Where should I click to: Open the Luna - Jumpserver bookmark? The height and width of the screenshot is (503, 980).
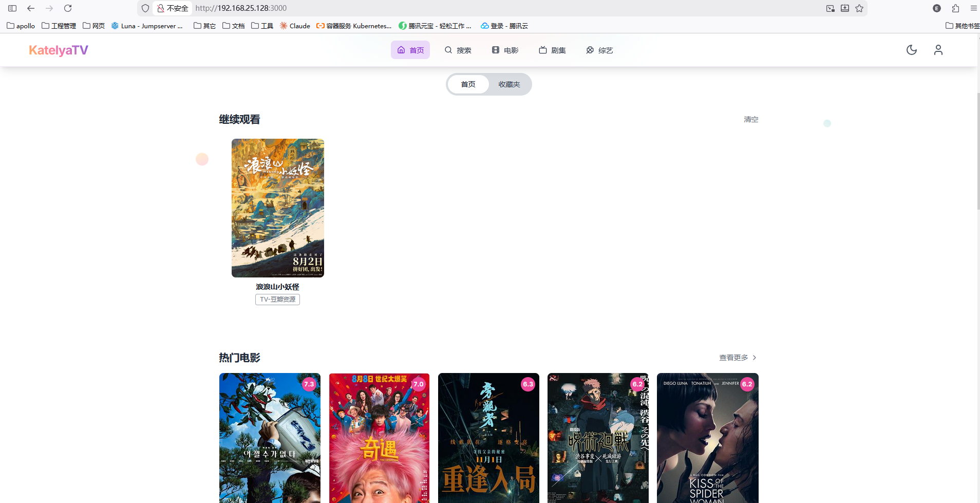tap(147, 26)
